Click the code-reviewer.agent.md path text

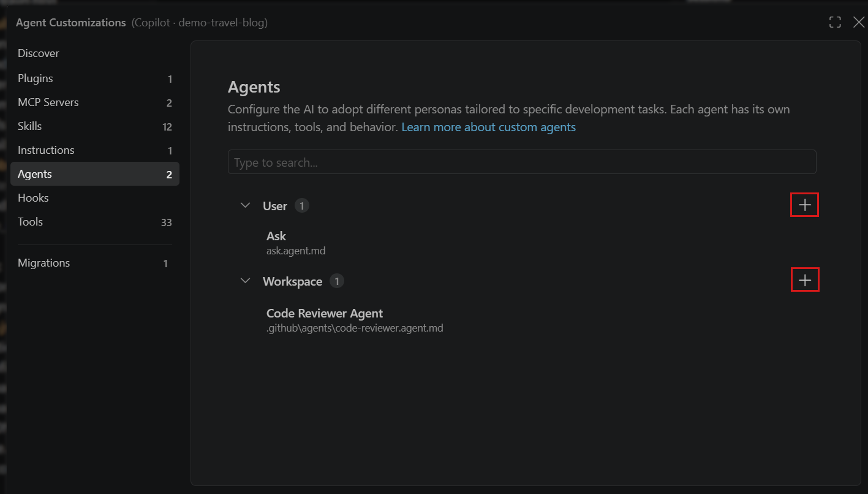(x=355, y=328)
